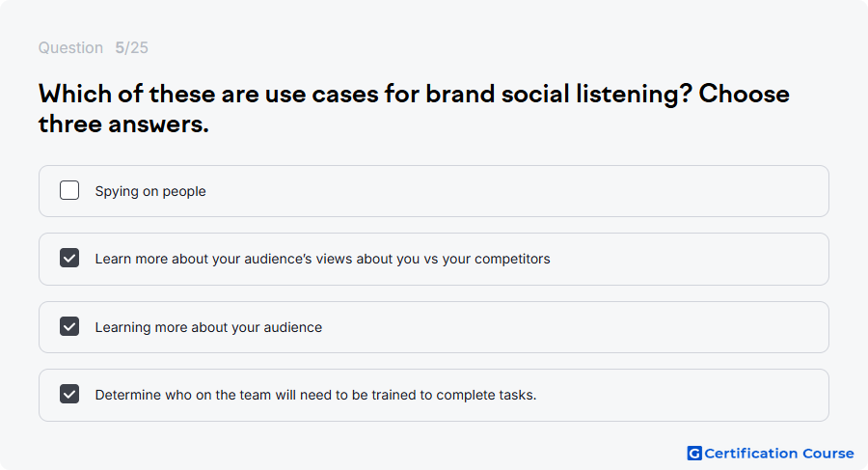Select the blank area of the "complete tasks" card
The width and height of the screenshot is (868, 470).
tap(681, 395)
